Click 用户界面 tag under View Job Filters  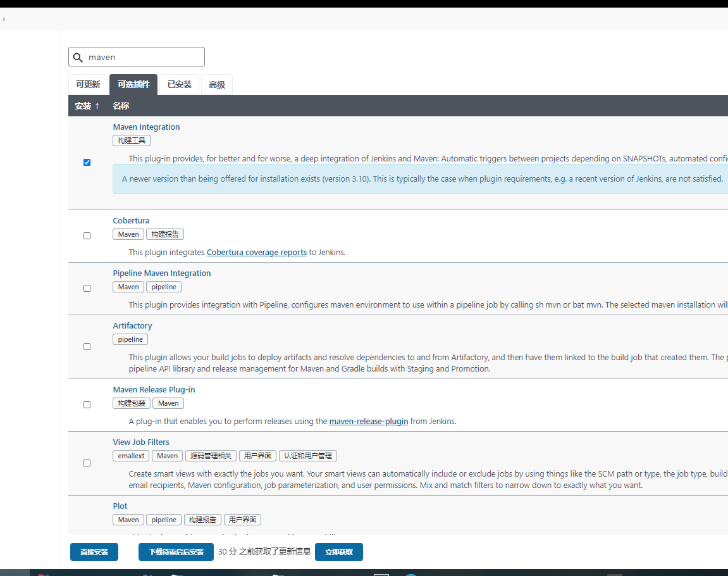[x=257, y=456]
